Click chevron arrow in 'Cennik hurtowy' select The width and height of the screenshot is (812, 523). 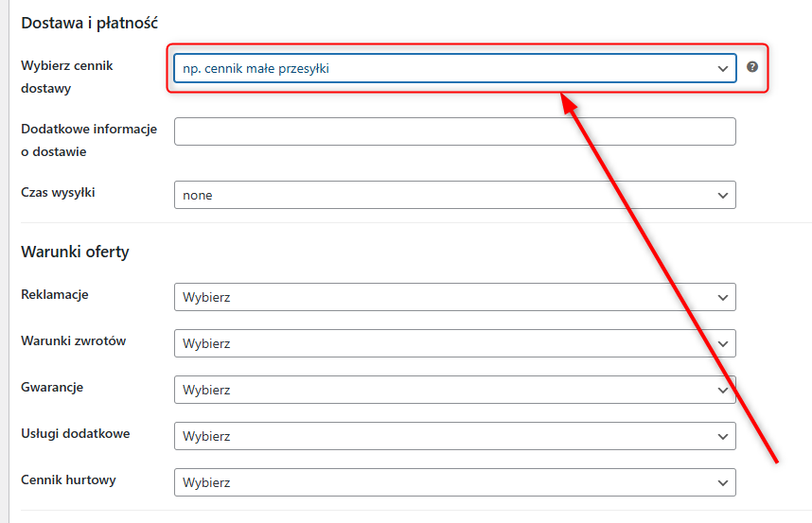(x=723, y=482)
